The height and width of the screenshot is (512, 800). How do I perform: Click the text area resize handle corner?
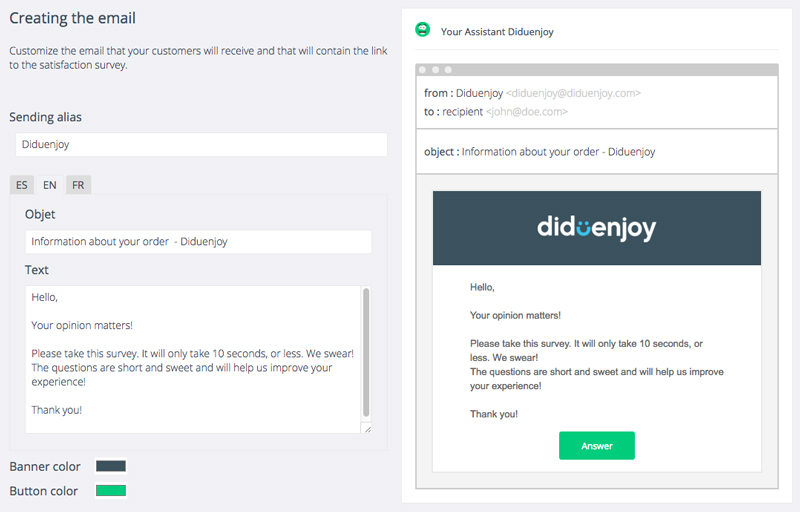[368, 429]
